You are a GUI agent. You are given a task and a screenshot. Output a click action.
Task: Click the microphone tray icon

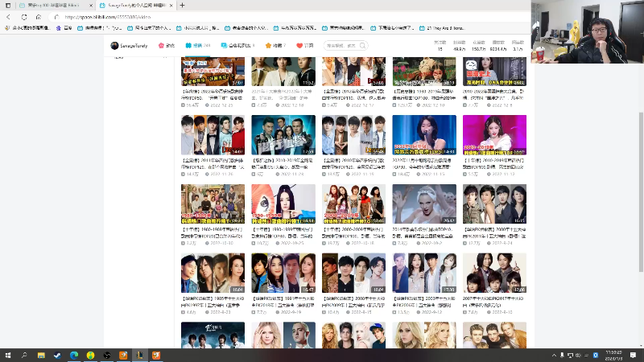coord(562,355)
